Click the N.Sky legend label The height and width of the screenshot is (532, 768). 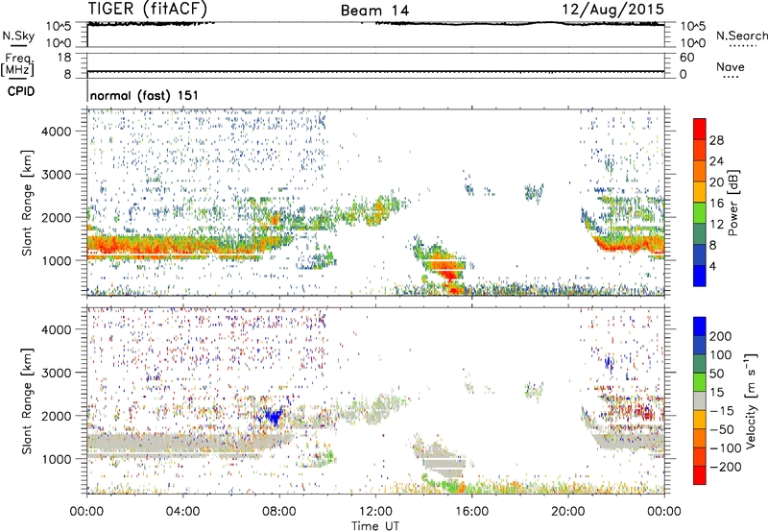click(18, 36)
